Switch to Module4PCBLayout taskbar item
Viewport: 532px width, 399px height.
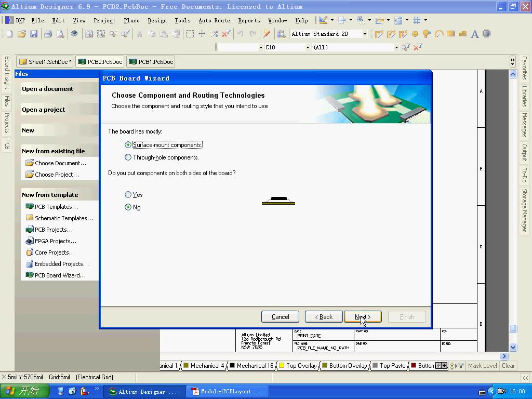227,392
